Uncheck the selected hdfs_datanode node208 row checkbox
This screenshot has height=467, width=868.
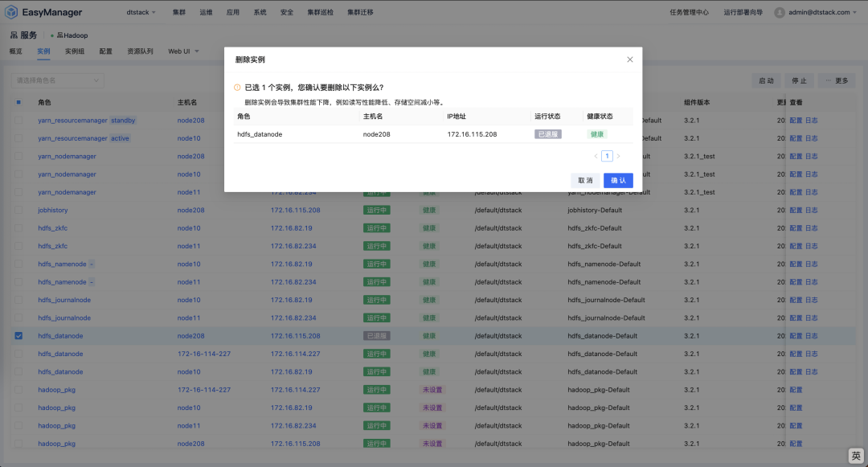18,336
